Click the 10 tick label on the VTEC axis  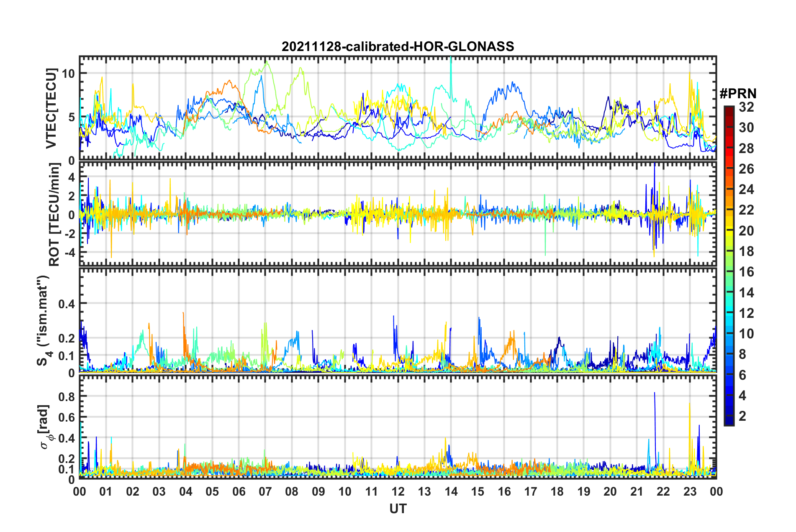[69, 74]
